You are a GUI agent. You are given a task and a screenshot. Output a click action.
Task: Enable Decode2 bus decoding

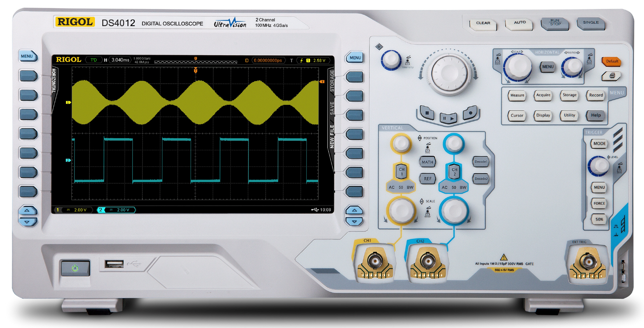tap(481, 179)
